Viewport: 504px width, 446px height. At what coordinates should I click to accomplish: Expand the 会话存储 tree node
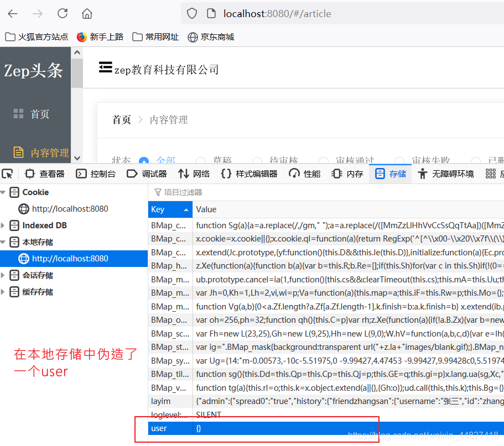click(x=3, y=275)
